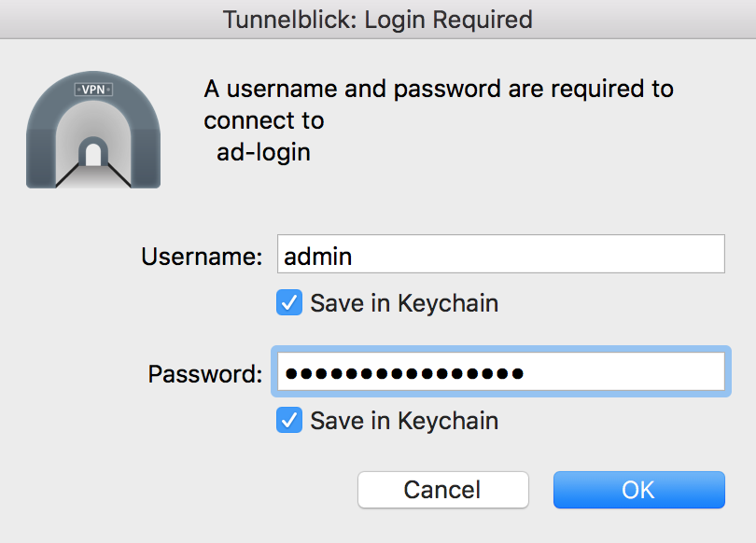Focus the Password input field
The image size is (756, 543).
click(501, 371)
